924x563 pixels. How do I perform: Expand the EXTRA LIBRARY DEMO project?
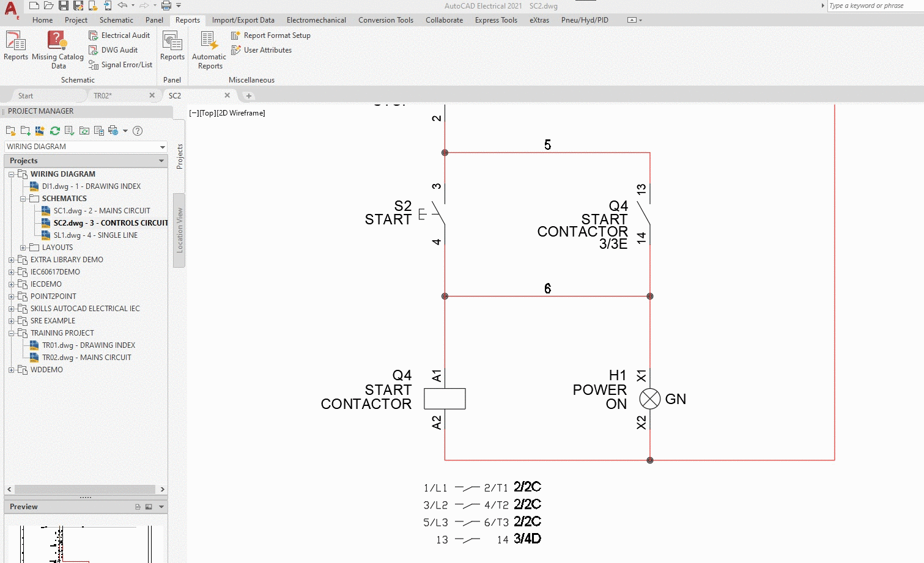pos(11,260)
